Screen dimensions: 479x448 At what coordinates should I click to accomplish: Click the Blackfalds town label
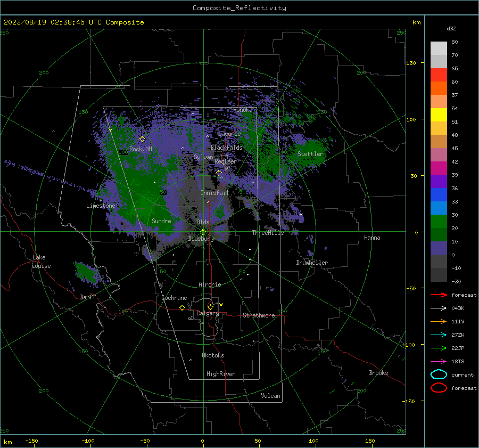tap(226, 148)
